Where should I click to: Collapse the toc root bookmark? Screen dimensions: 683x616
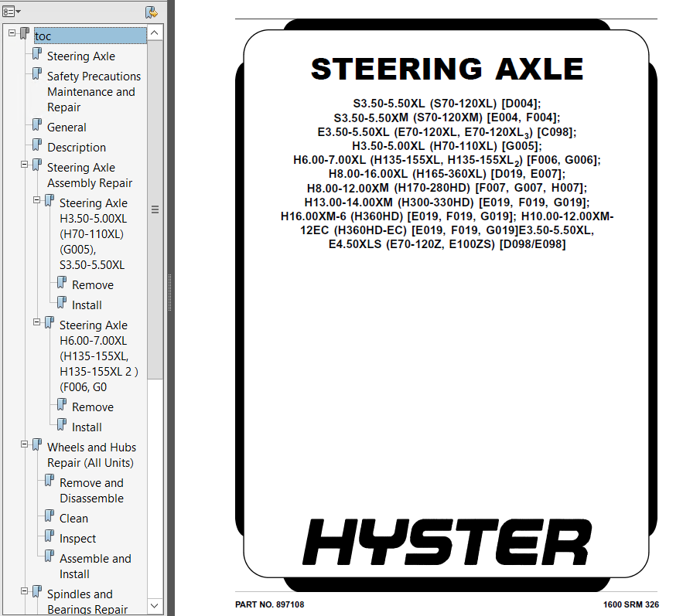12,32
